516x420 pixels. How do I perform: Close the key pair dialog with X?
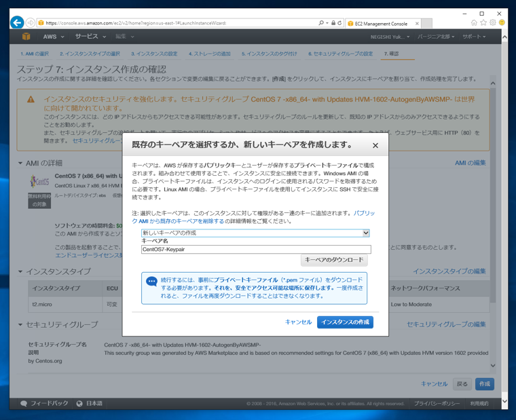pyautogui.click(x=375, y=145)
